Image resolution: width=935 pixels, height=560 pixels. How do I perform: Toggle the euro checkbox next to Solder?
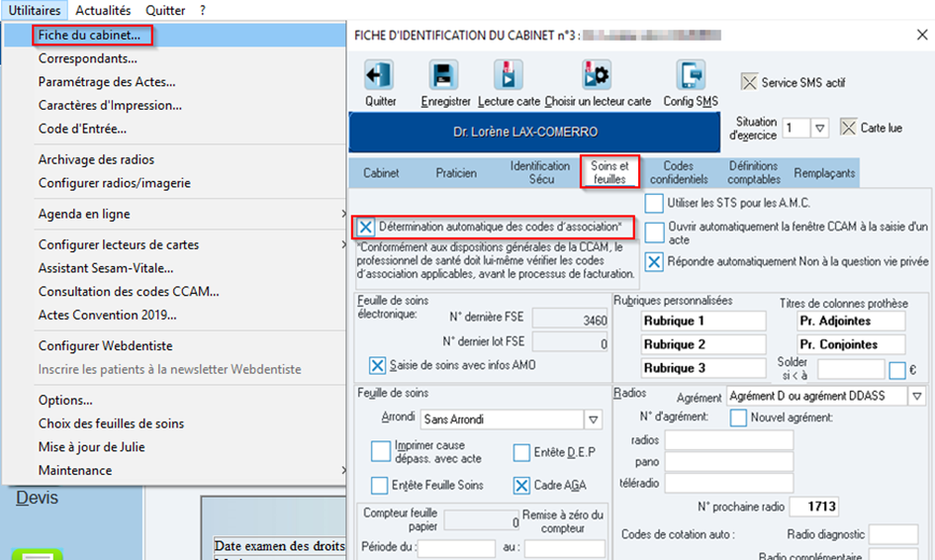pyautogui.click(x=896, y=370)
